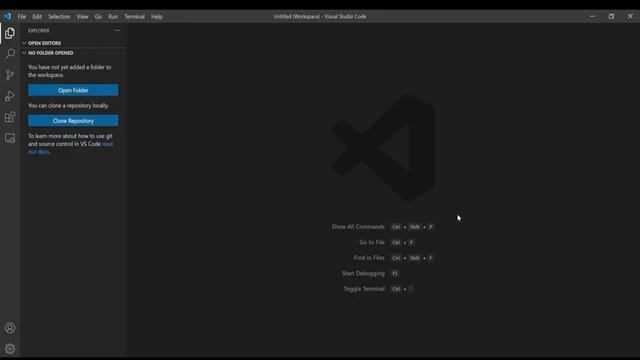Open the Terminal menu
This screenshot has width=640, height=360.
pos(135,17)
